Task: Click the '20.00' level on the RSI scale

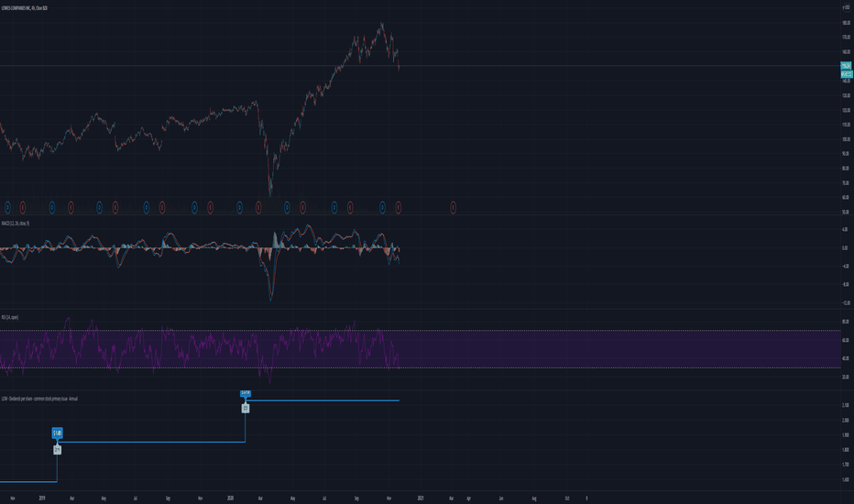Action: click(845, 377)
